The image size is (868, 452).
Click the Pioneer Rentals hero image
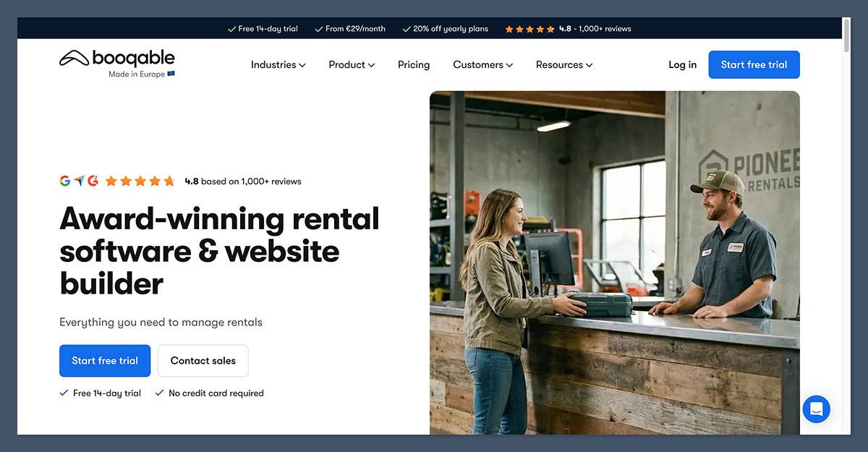click(x=614, y=262)
